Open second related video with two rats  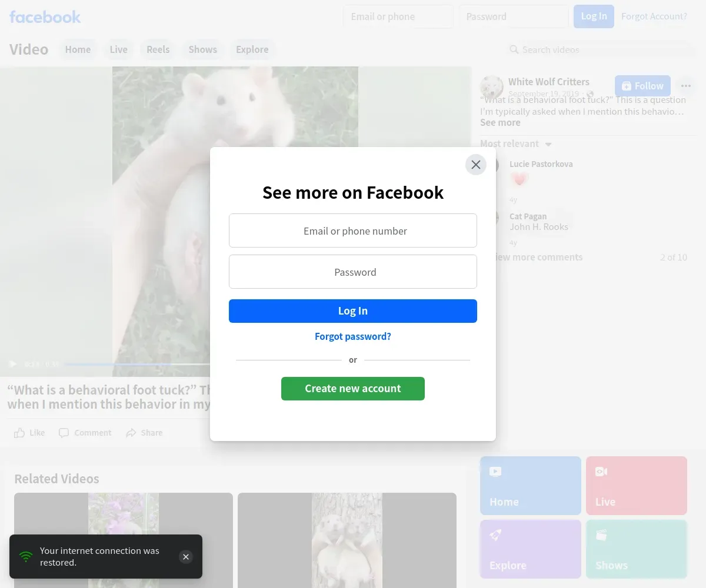click(347, 540)
